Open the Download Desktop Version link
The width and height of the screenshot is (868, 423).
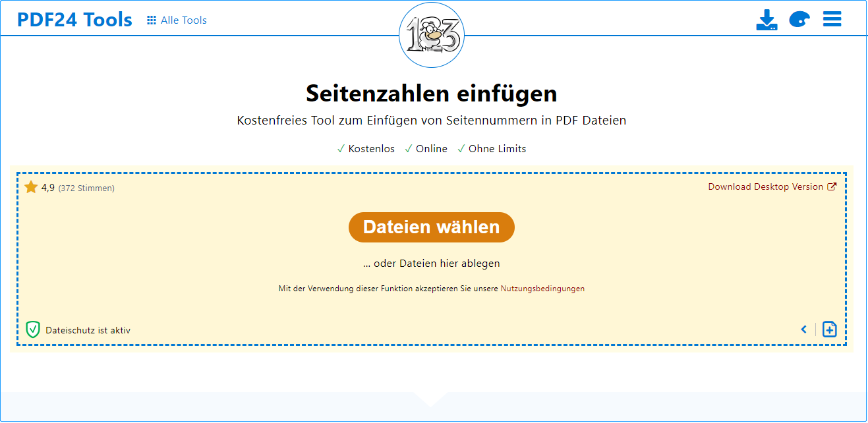[765, 186]
